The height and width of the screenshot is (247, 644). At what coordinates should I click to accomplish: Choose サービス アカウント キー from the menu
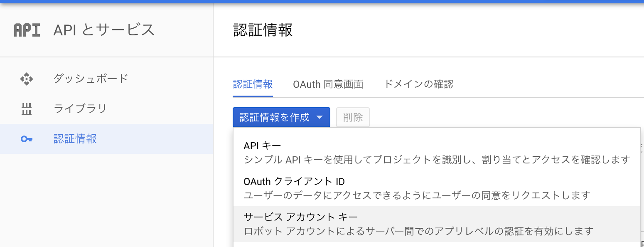[437, 224]
